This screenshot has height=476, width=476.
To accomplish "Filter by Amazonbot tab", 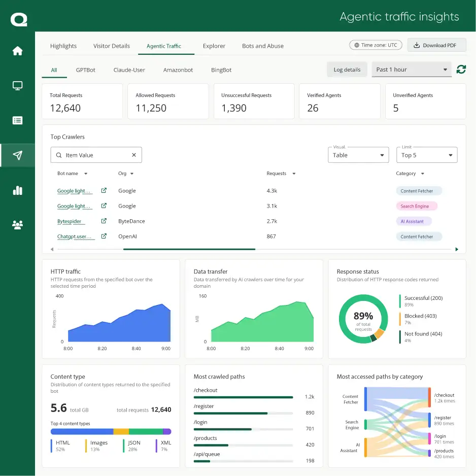I will pyautogui.click(x=178, y=70).
